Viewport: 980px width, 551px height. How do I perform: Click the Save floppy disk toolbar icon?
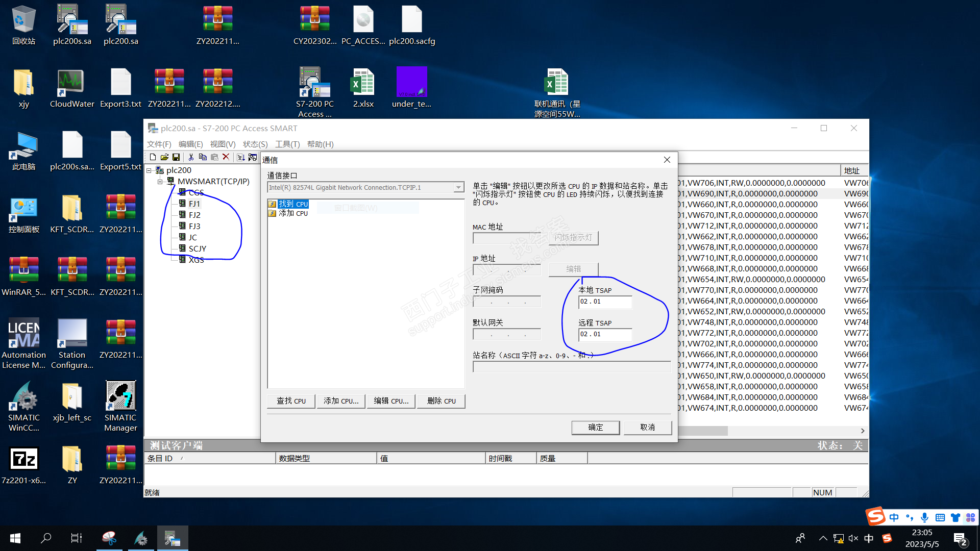(176, 157)
